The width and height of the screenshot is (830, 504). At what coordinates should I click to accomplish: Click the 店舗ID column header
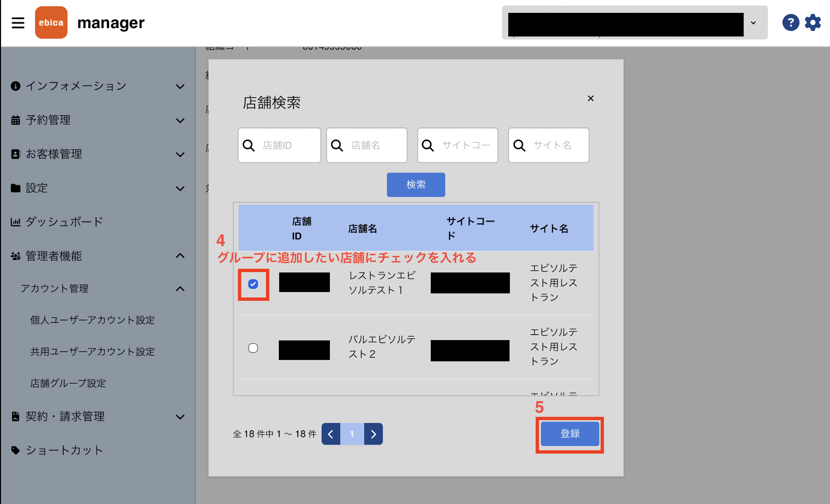pos(301,229)
